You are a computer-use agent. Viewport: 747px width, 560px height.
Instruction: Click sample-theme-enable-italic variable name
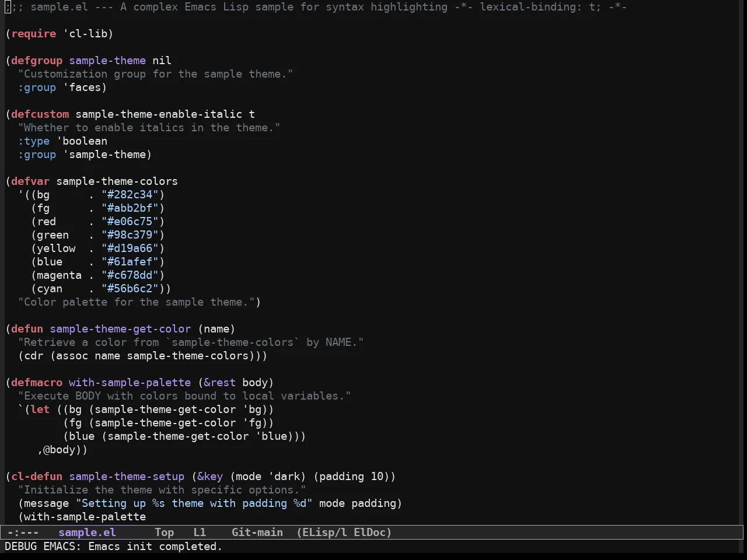coord(159,114)
